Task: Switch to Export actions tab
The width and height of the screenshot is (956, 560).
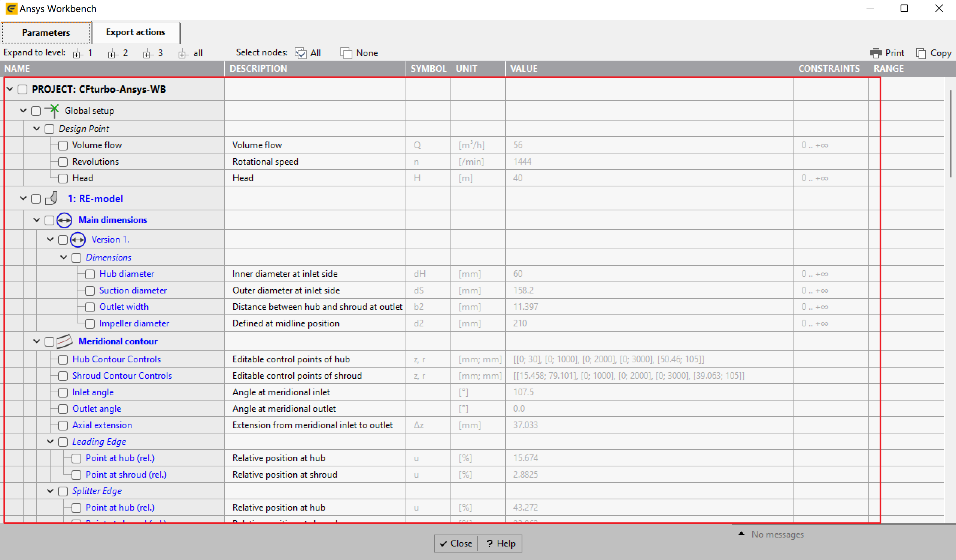Action: 136,32
